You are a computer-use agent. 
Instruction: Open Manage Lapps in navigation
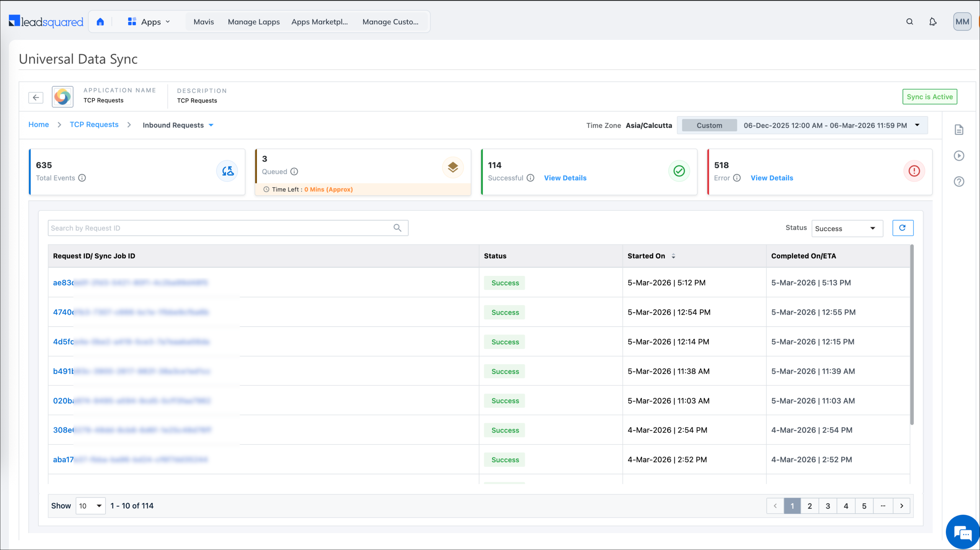pyautogui.click(x=254, y=22)
